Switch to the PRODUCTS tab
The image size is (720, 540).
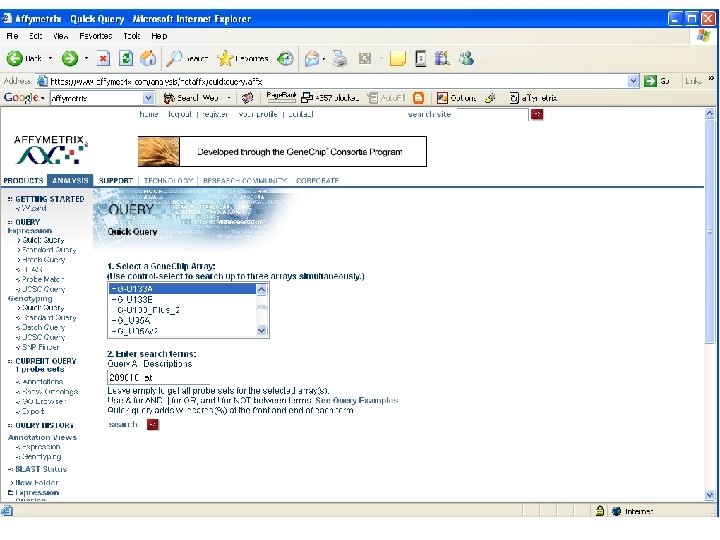(x=23, y=180)
